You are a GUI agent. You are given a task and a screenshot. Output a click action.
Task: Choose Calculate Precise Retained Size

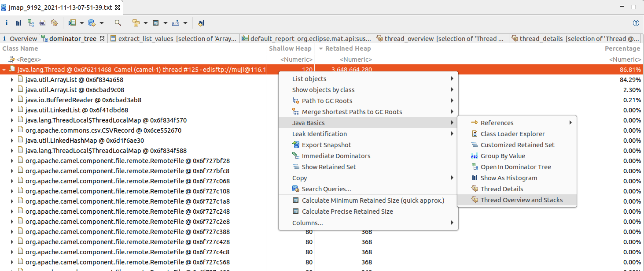[x=368, y=212]
